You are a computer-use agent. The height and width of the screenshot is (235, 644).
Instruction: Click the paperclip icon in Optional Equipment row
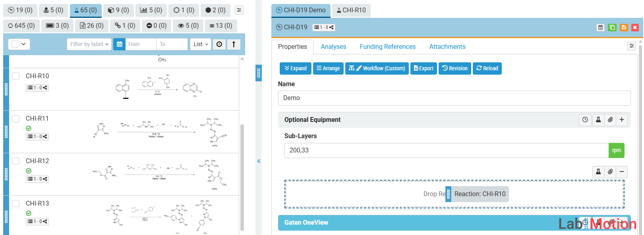tap(610, 119)
